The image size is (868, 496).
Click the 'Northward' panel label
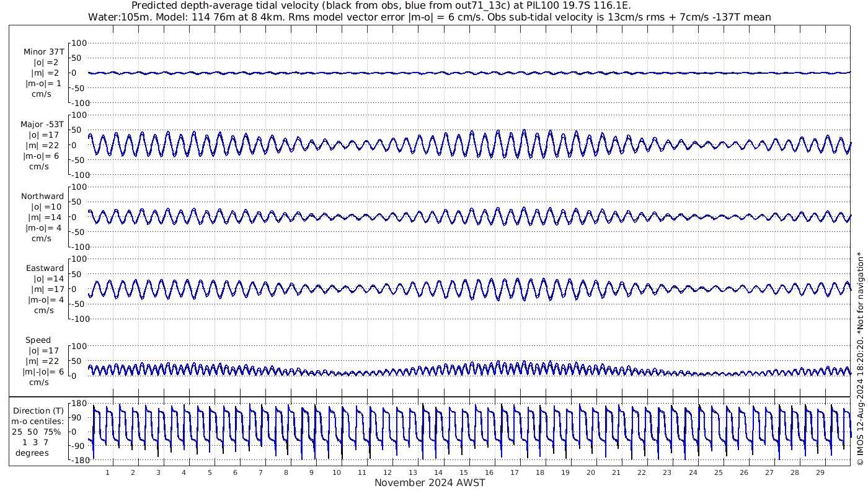click(x=42, y=197)
